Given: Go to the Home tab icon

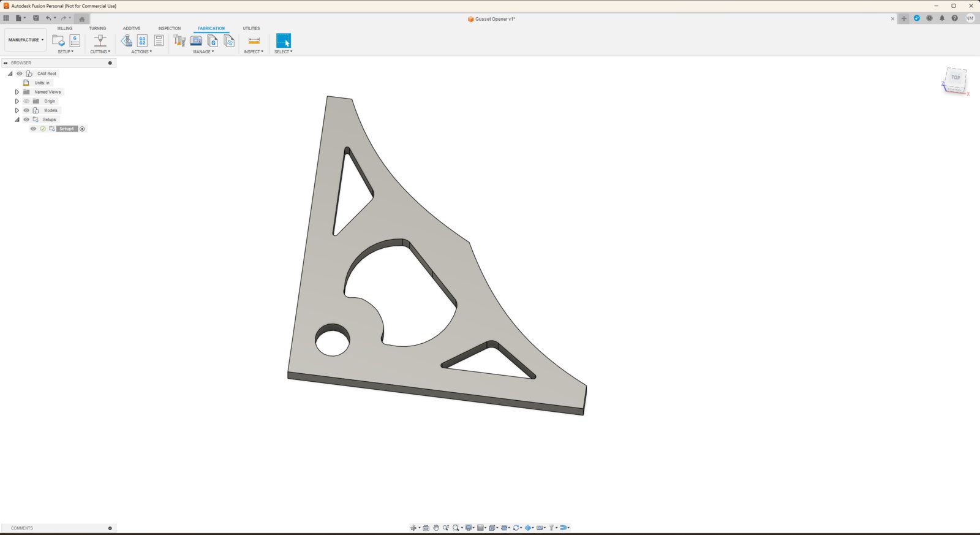Looking at the screenshot, I should coord(82,18).
